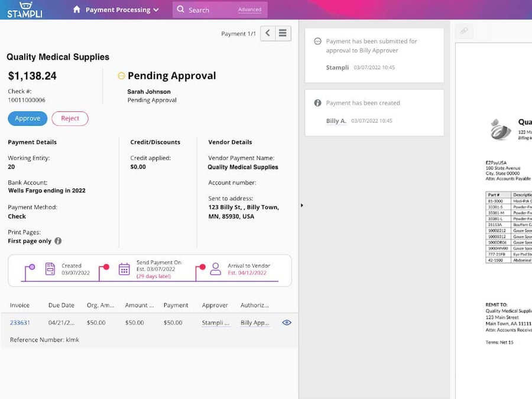
Task: Navigate back with the previous payment chevron
Action: point(266,33)
